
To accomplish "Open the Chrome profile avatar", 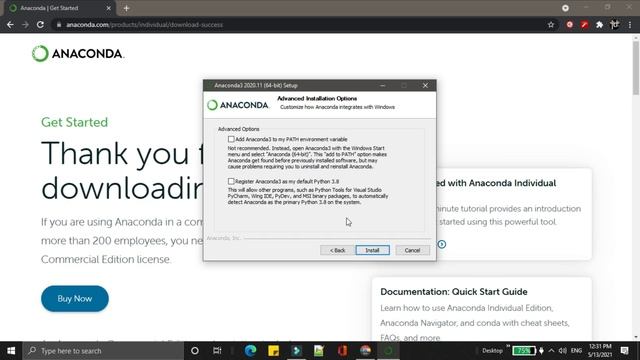I will (x=614, y=25).
